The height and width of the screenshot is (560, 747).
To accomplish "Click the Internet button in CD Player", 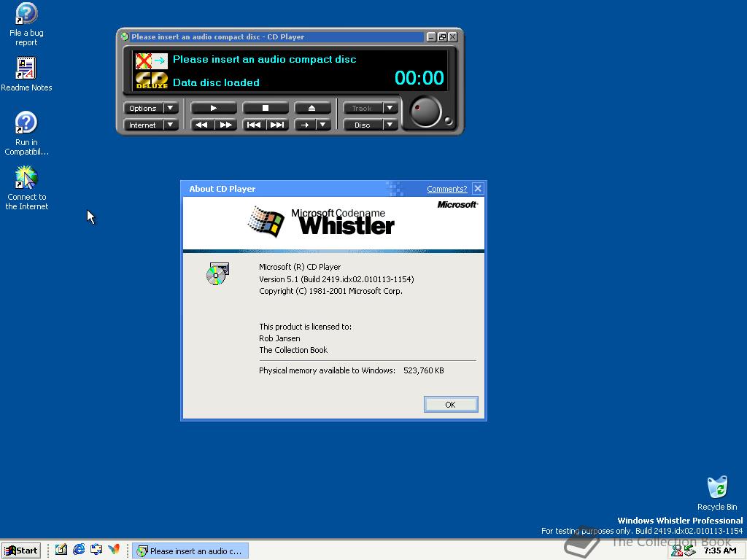I will tap(143, 125).
